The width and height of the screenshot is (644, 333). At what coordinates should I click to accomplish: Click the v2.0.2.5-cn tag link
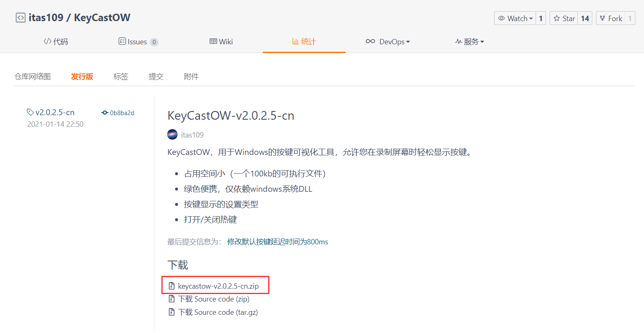tap(55, 112)
